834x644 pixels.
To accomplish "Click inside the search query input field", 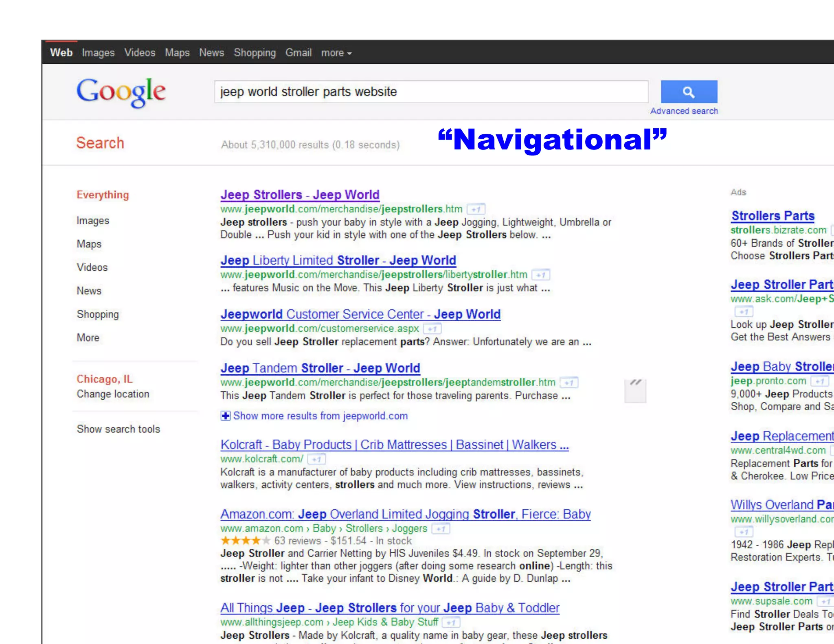I will click(431, 92).
